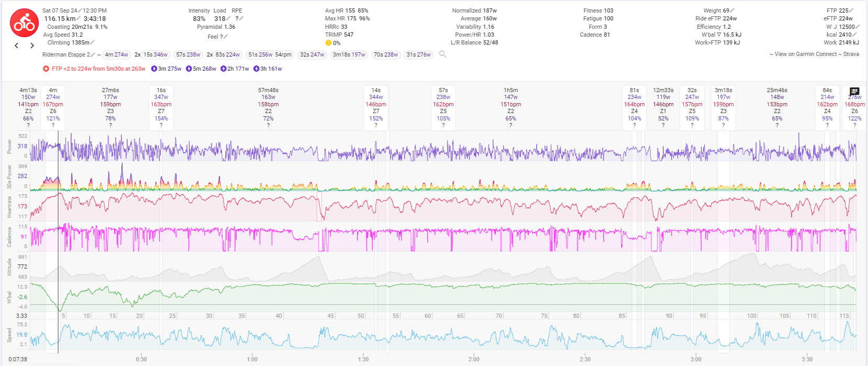868x366 pixels.
Task: Toggle the 51s 256w 54rpm interval chip
Action: 270,54
